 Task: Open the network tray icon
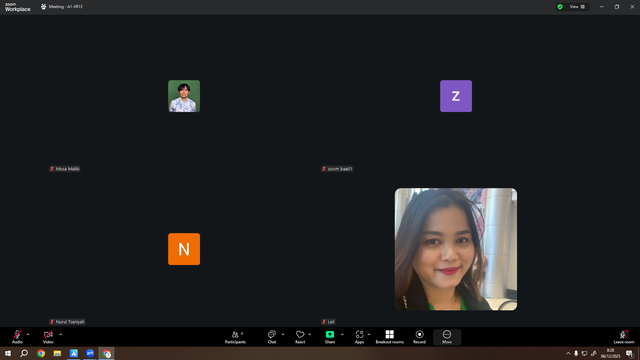coord(584,353)
